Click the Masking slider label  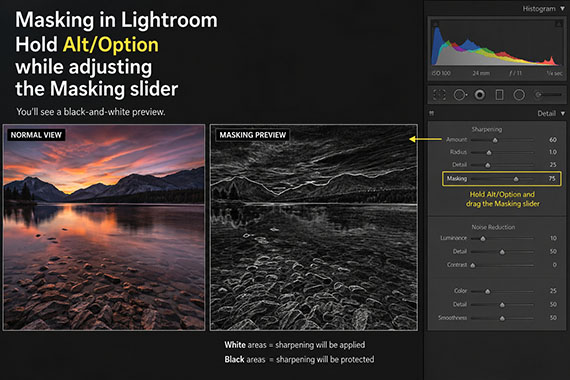click(457, 179)
